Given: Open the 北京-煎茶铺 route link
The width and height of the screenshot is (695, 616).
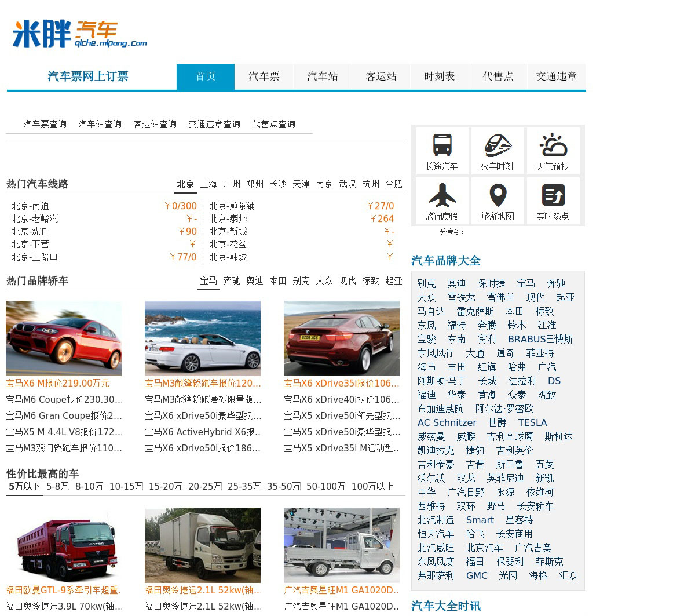Looking at the screenshot, I should coord(232,206).
